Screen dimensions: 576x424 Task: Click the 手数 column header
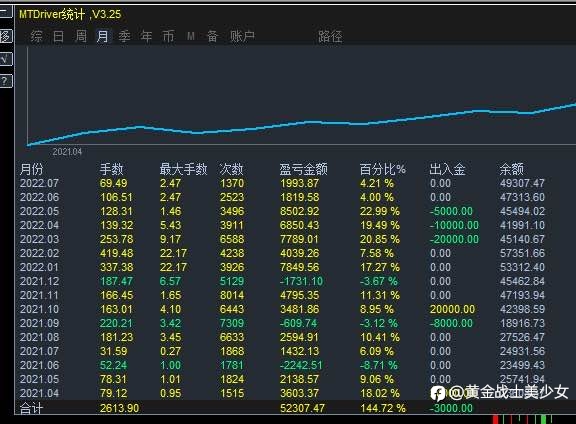pyautogui.click(x=111, y=169)
